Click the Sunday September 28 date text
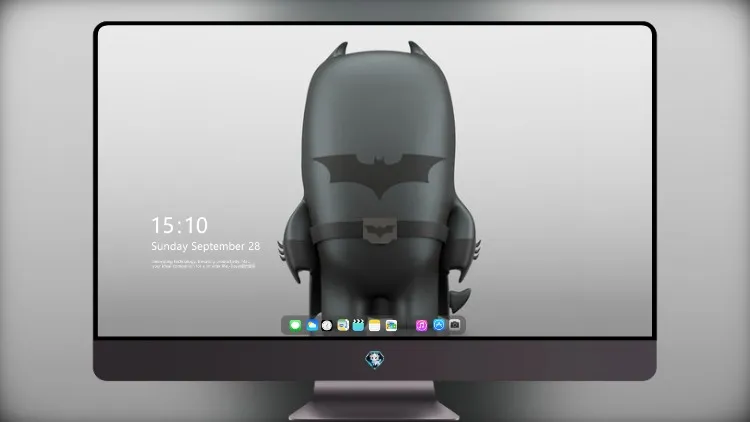This screenshot has height=422, width=750. tap(206, 246)
